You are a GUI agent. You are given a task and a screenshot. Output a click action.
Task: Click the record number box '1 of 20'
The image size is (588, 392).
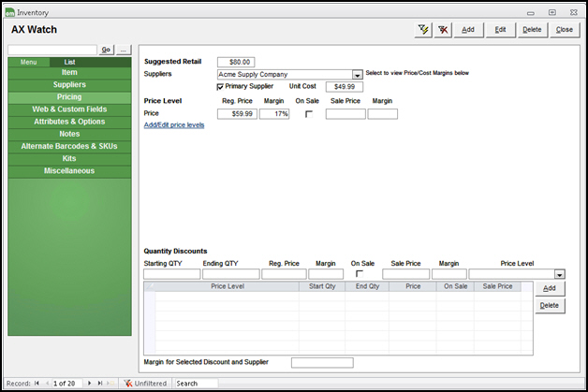[x=66, y=384]
